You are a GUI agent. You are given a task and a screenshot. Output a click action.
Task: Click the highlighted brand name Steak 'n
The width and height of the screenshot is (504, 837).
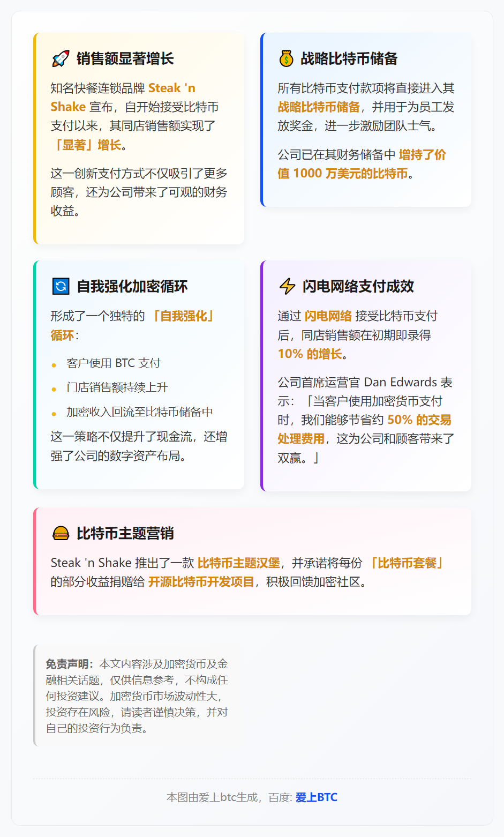172,88
